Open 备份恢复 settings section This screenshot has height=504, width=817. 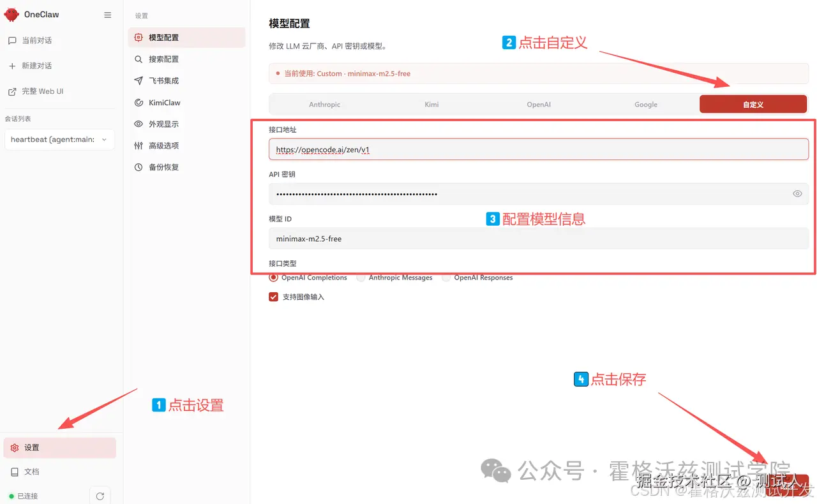pyautogui.click(x=186, y=167)
